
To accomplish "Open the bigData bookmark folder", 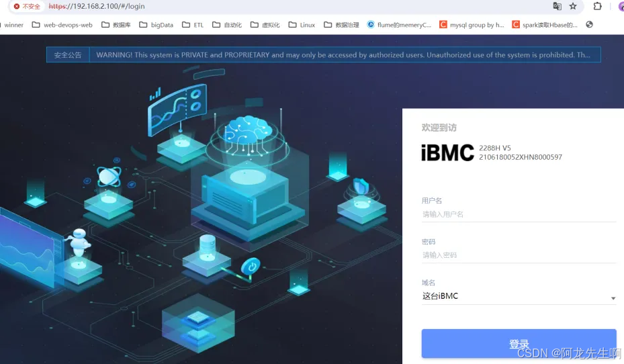I will 156,25.
